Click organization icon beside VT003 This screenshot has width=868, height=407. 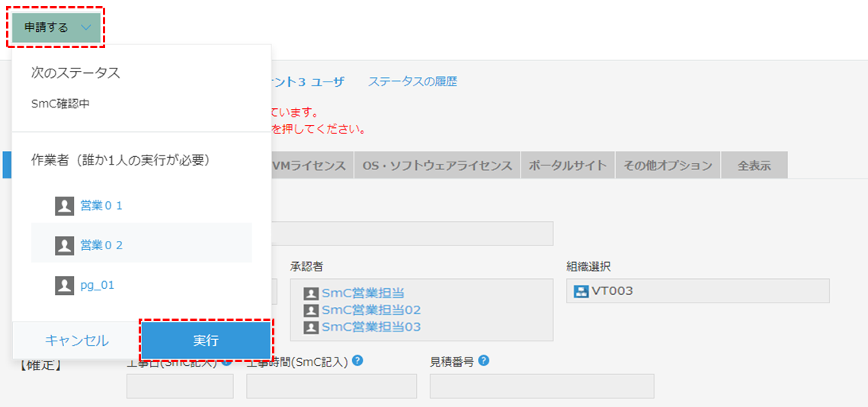(x=581, y=290)
